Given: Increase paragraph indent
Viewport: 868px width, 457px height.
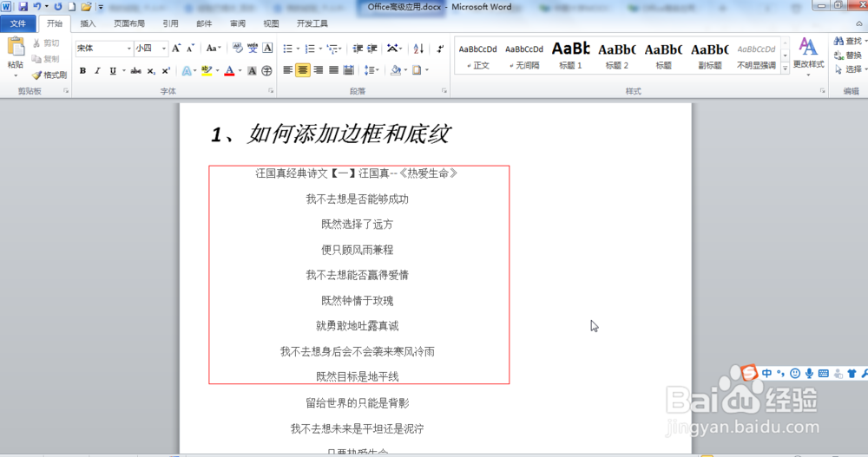Looking at the screenshot, I should (x=372, y=49).
